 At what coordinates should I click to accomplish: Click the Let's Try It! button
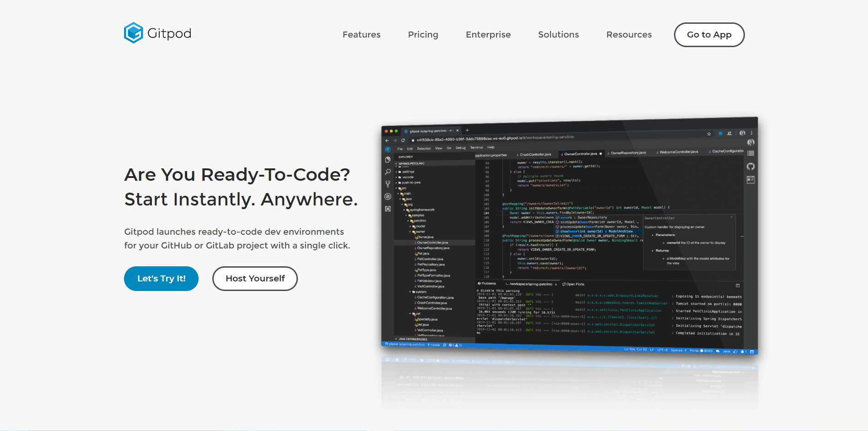click(161, 279)
